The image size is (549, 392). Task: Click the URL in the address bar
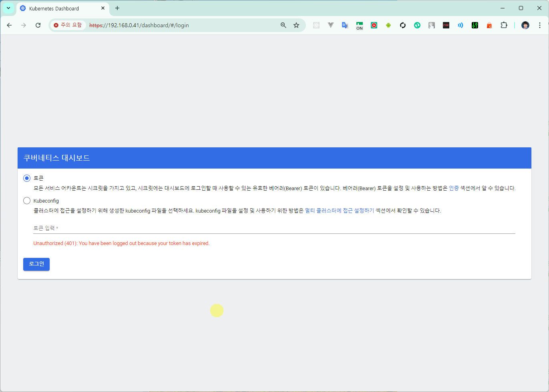(139, 25)
